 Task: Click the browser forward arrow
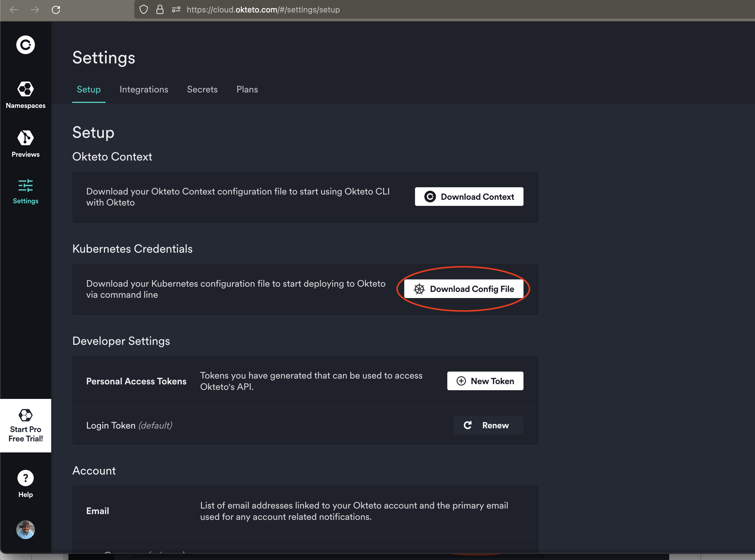click(x=35, y=10)
